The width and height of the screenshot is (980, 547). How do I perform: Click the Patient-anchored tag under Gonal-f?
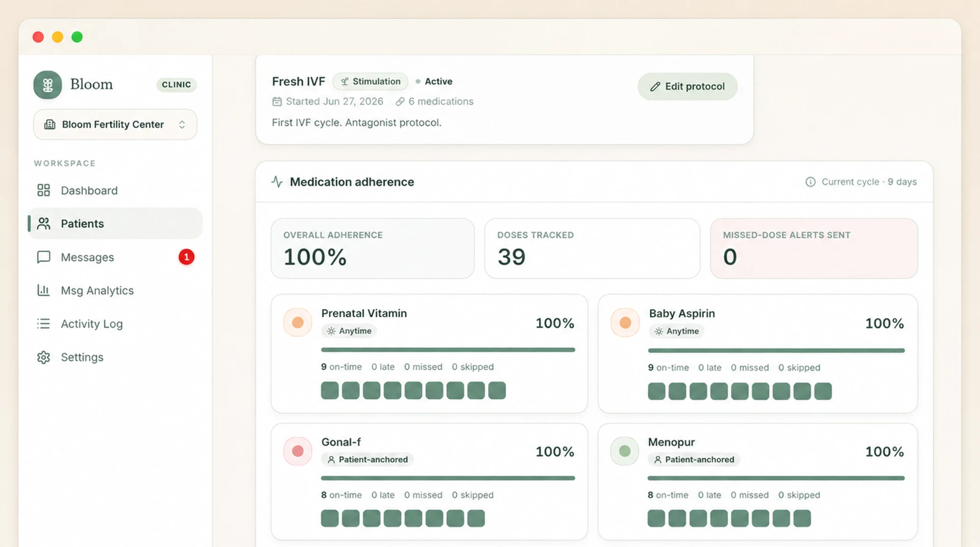[367, 460]
